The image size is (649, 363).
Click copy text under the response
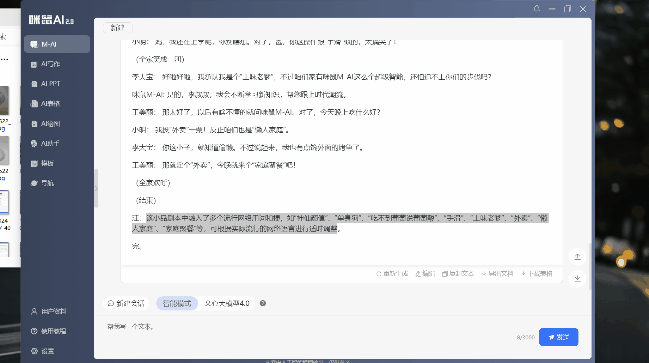pos(458,274)
